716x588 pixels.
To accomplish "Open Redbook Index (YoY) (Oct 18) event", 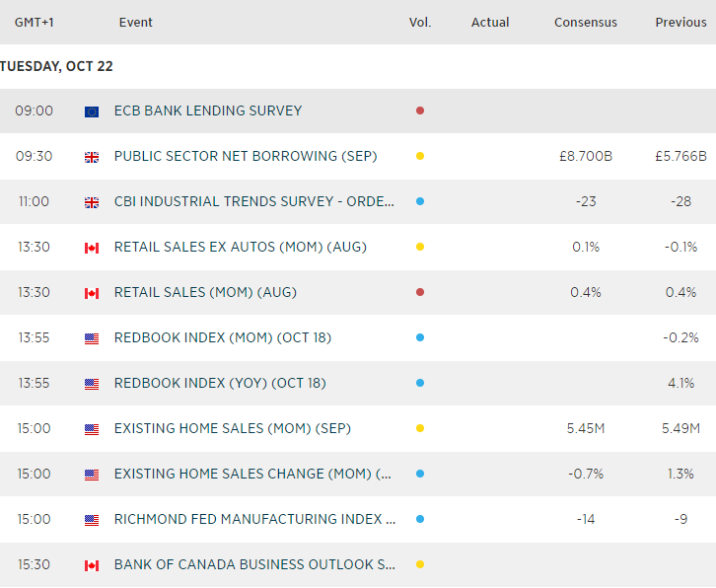I will [x=220, y=383].
